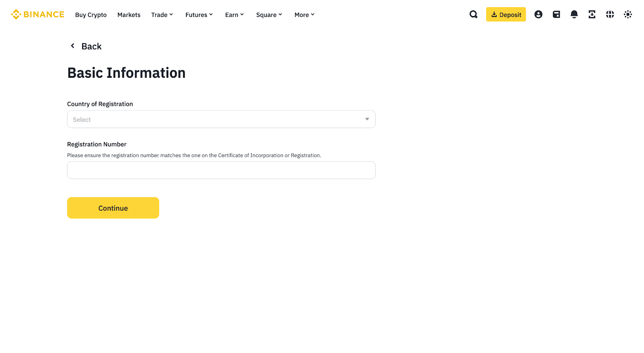Expand the Trade menu
Image resolution: width=644 pixels, height=353 pixels.
162,15
